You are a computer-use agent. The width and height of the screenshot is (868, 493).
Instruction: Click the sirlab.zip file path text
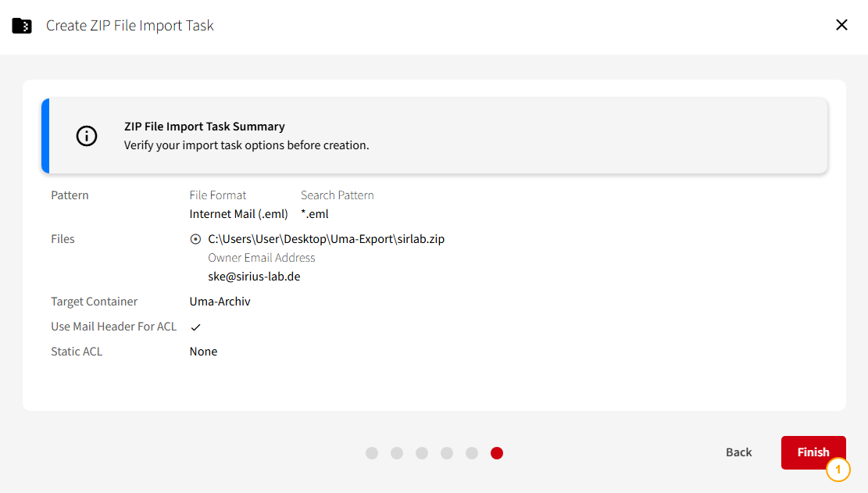pyautogui.click(x=326, y=239)
